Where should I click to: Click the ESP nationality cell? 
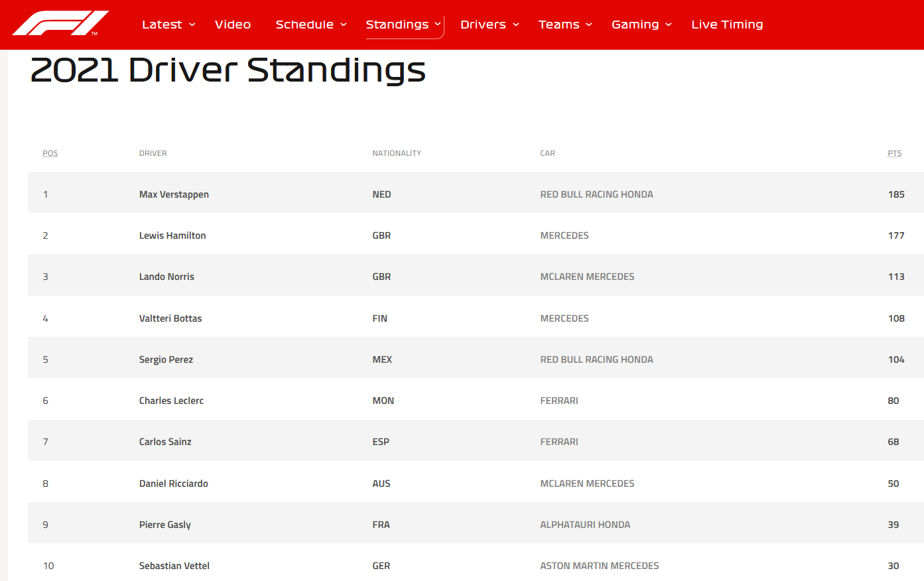[x=381, y=442]
